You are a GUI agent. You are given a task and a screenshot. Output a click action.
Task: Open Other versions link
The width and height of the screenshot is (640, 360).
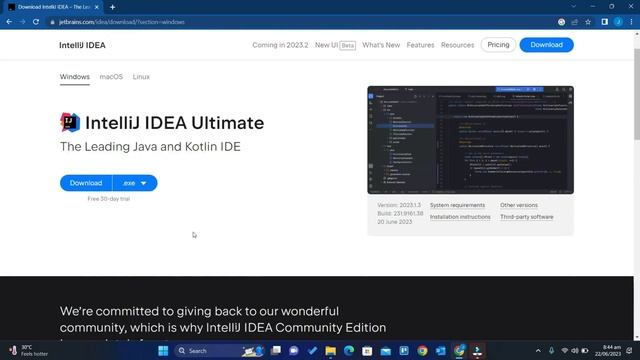519,205
